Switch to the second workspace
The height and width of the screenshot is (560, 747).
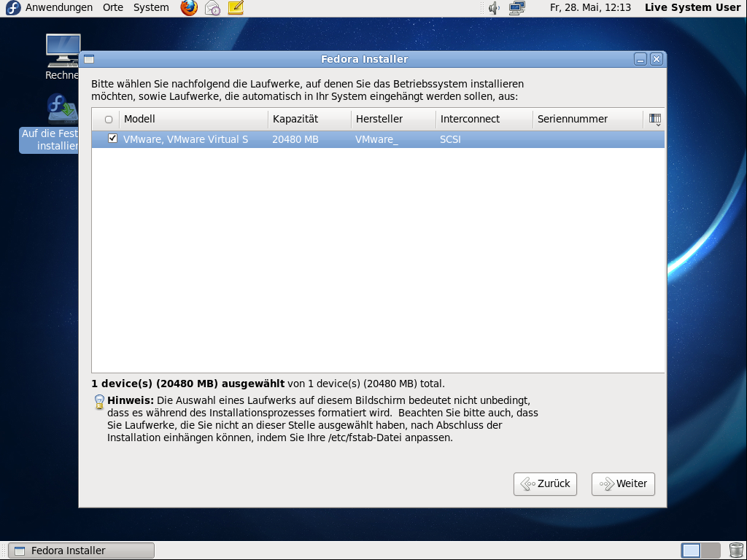pos(711,551)
